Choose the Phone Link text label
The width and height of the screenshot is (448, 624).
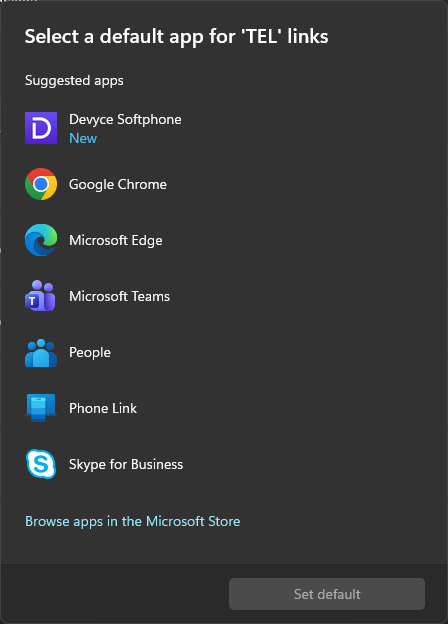tap(103, 408)
